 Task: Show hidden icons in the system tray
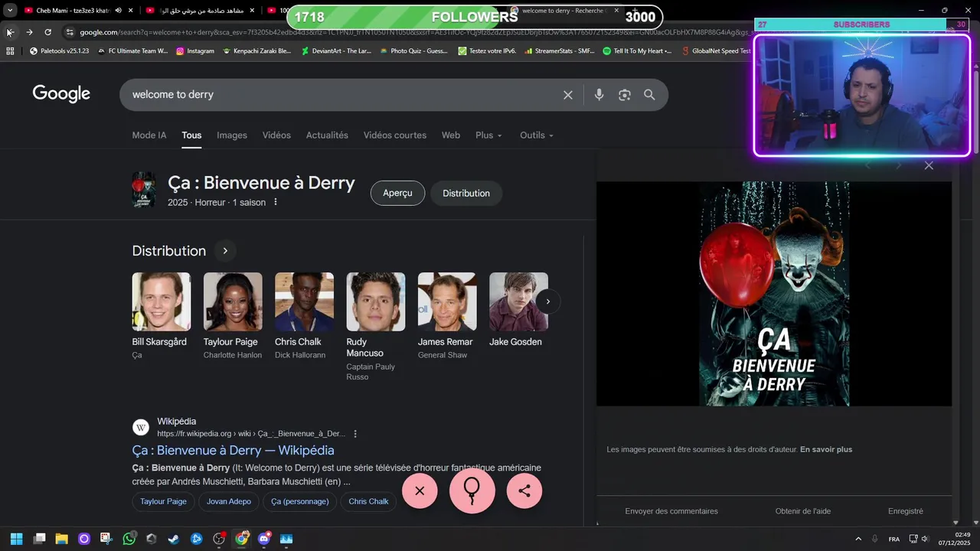[x=857, y=539]
